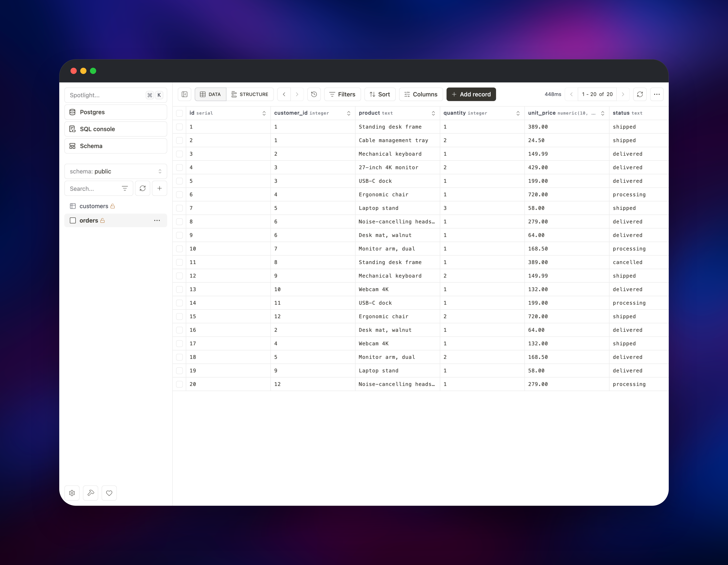Go back with the left arrow next to STRUCTURE
The width and height of the screenshot is (728, 565).
click(284, 94)
